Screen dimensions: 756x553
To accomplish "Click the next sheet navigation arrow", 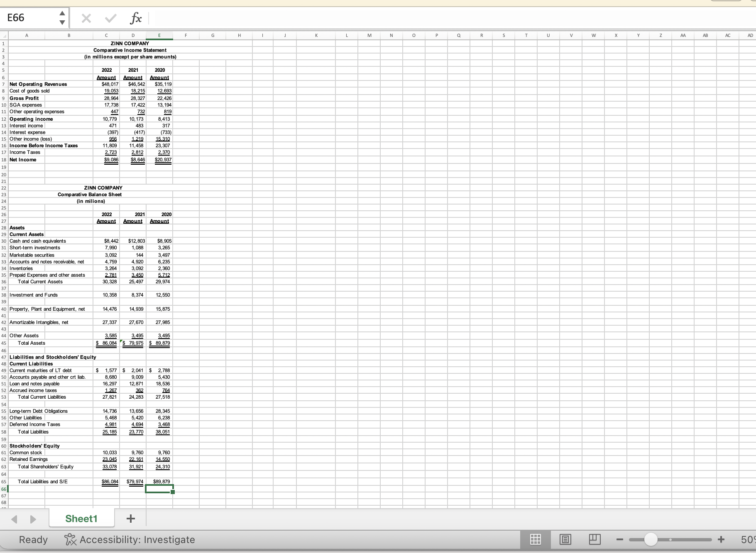I will [x=33, y=519].
